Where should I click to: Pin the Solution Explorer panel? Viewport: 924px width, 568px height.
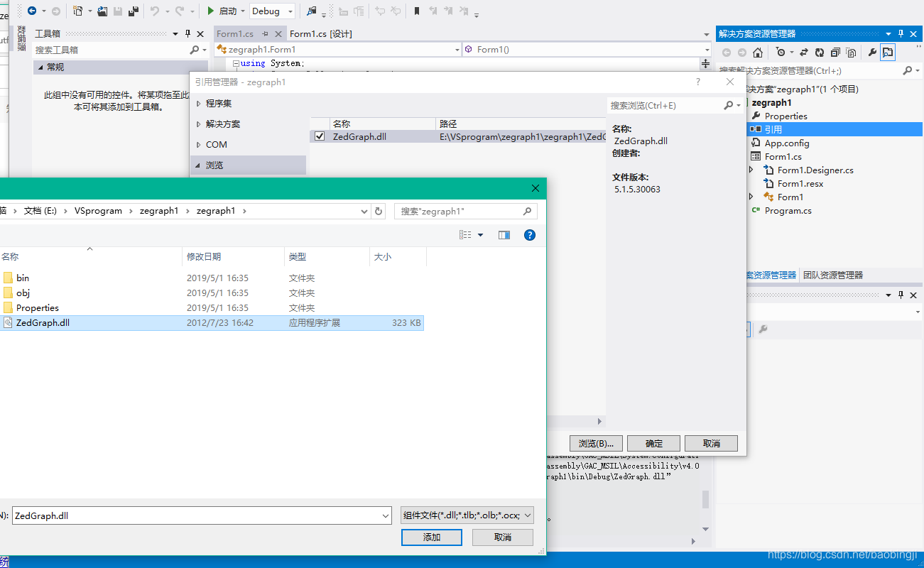tap(901, 33)
